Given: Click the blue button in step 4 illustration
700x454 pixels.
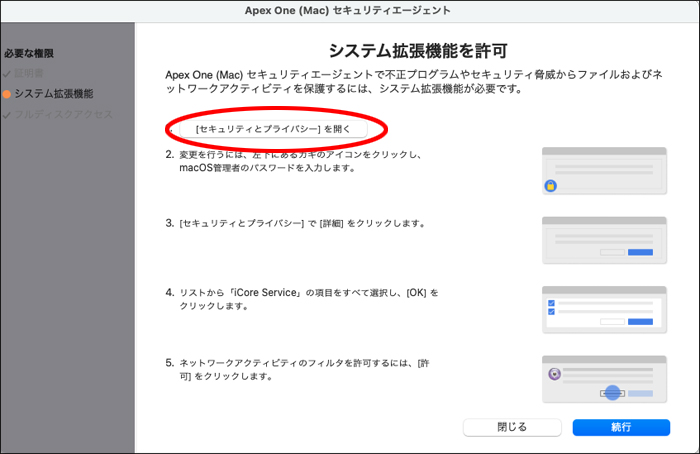Looking at the screenshot, I should click(640, 322).
